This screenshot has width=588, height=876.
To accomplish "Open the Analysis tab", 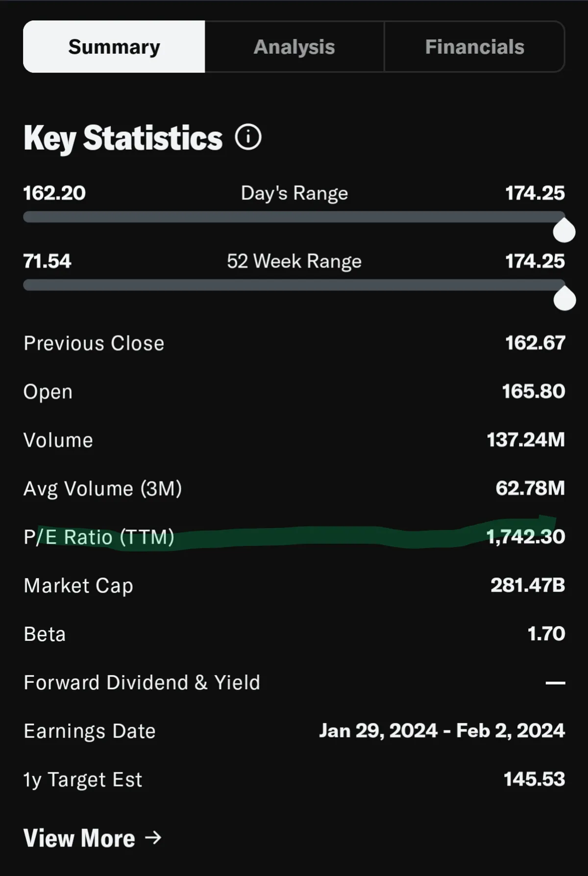I will [294, 47].
